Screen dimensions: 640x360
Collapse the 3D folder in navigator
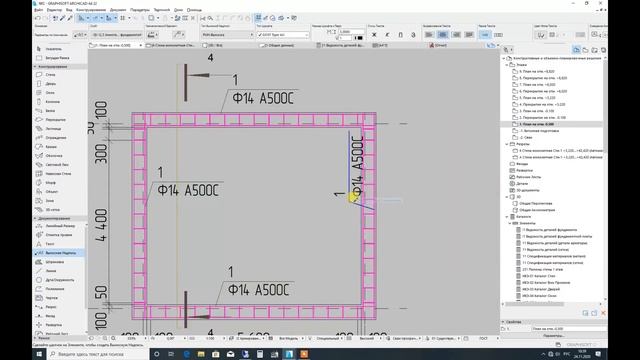pos(507,197)
